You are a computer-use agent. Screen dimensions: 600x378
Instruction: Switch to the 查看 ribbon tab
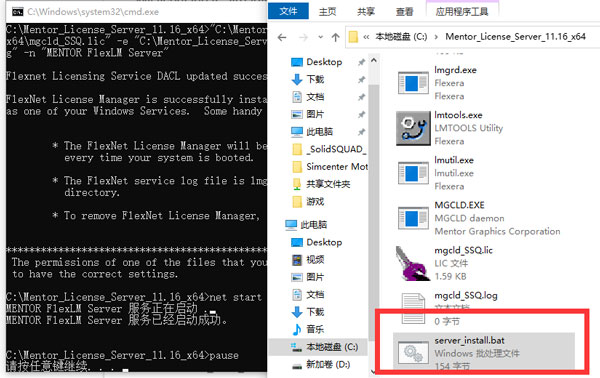click(x=404, y=12)
